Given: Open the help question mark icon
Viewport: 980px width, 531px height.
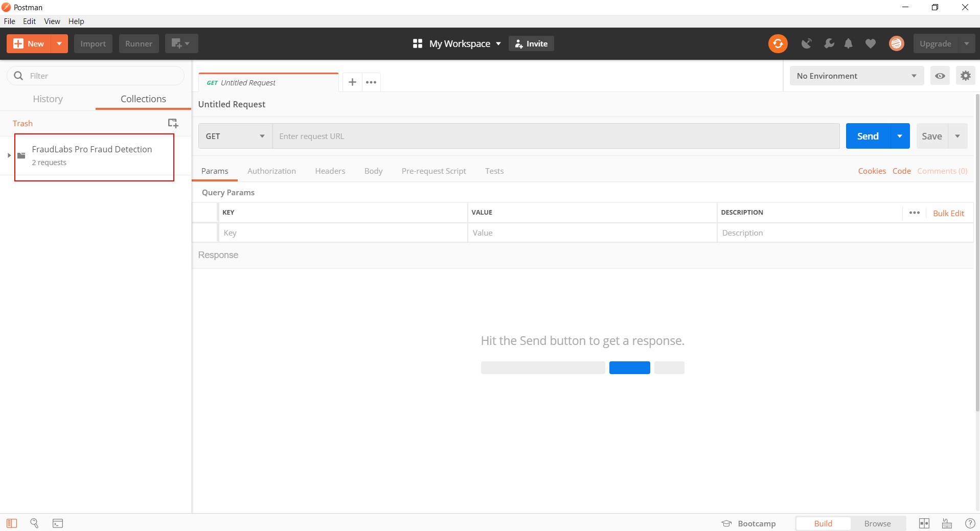Looking at the screenshot, I should pyautogui.click(x=970, y=523).
